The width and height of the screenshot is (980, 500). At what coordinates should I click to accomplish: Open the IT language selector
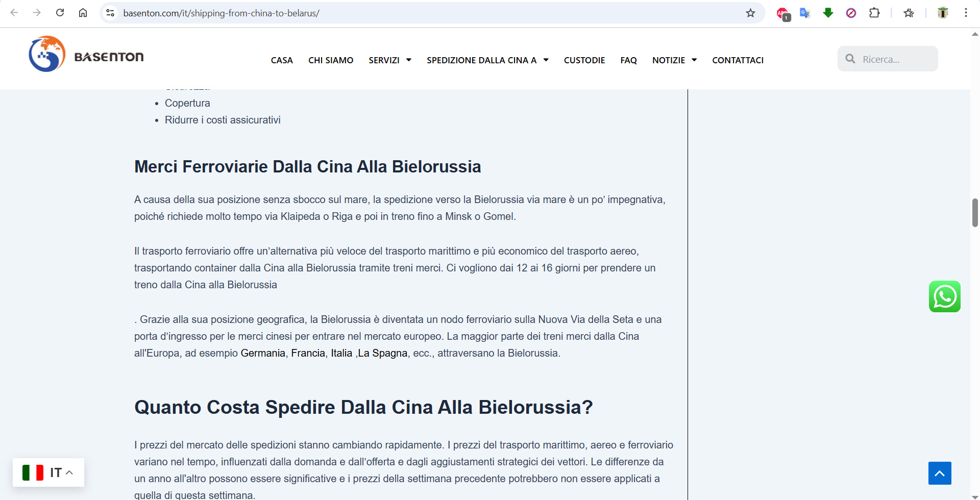(x=48, y=472)
